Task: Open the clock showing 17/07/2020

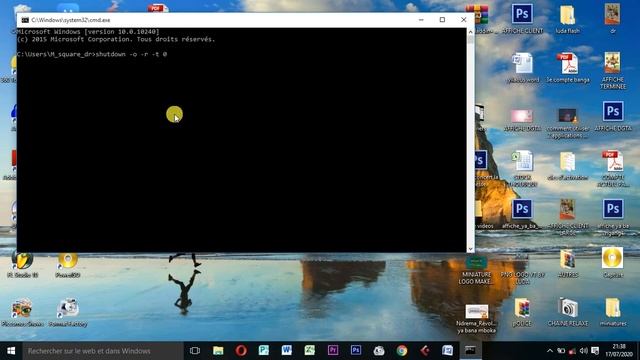Action: 619,351
